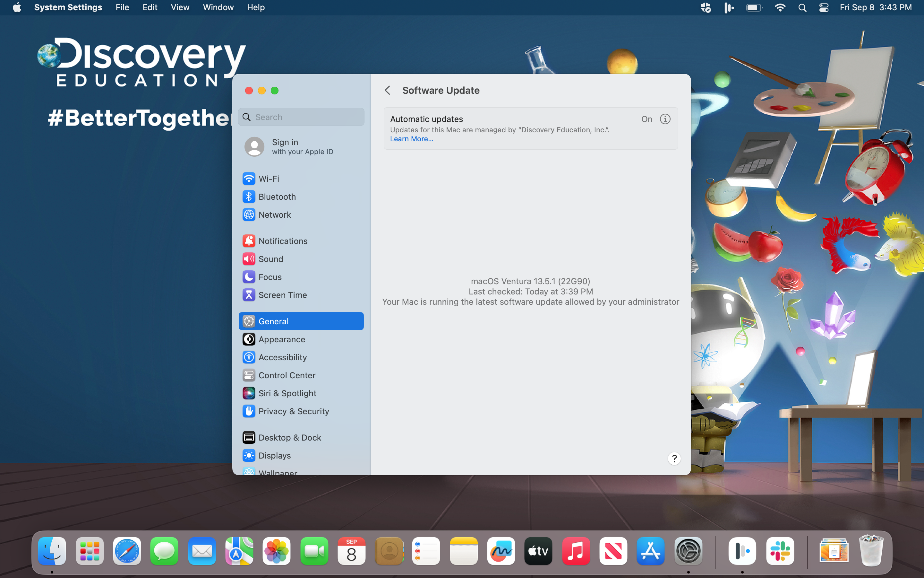Sign in with your Apple ID
Viewport: 924px width, 578px height.
tap(301, 147)
